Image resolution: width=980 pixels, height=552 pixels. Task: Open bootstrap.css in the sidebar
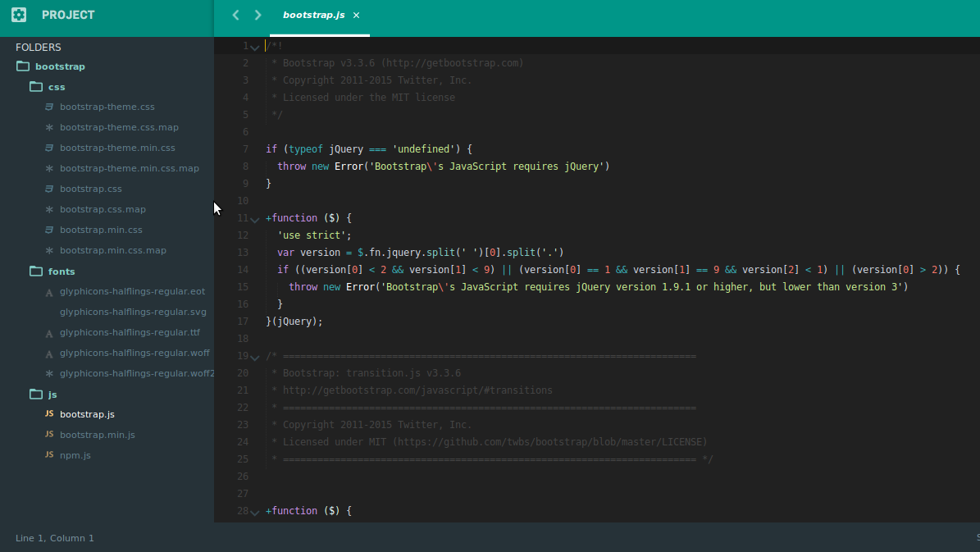click(x=91, y=189)
